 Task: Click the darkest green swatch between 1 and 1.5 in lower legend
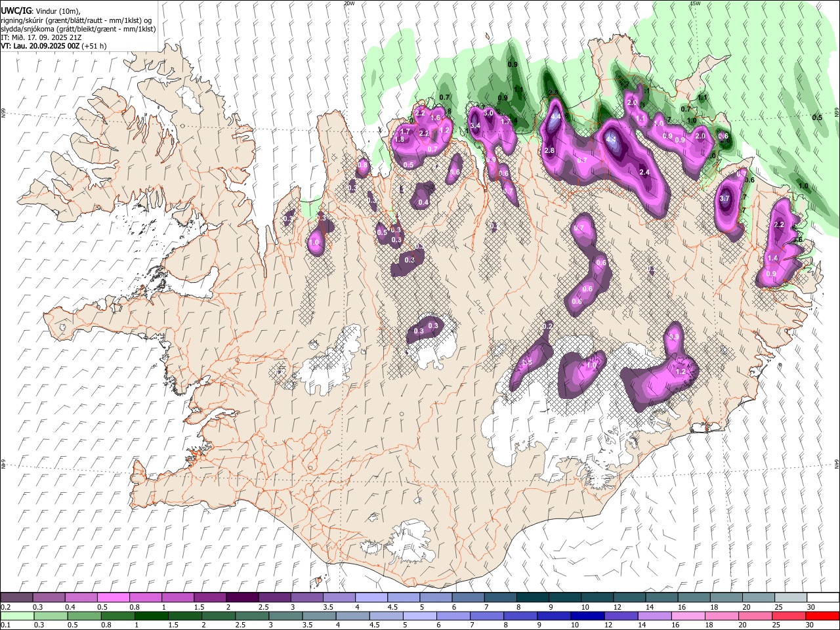click(150, 616)
